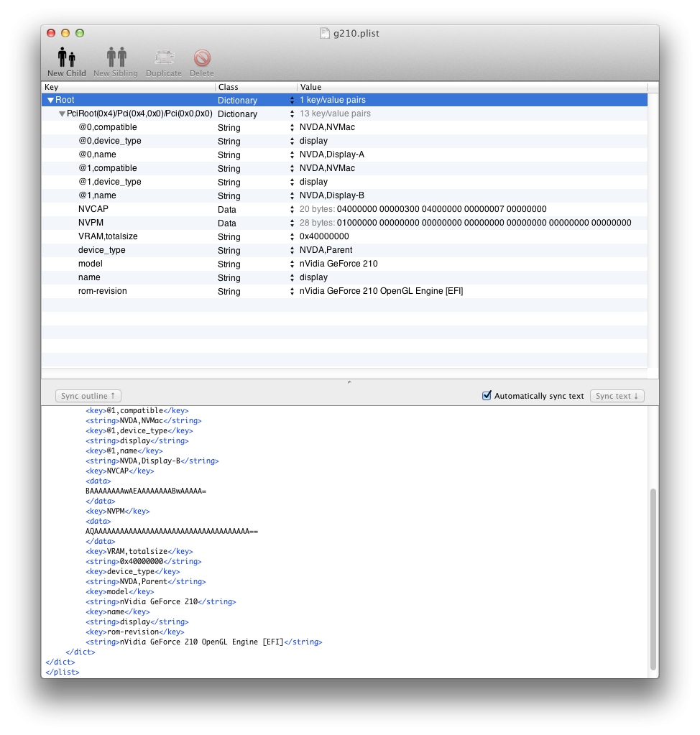Click the New Sibling toolbar icon
Screen dimensions: 700x735
tap(116, 58)
